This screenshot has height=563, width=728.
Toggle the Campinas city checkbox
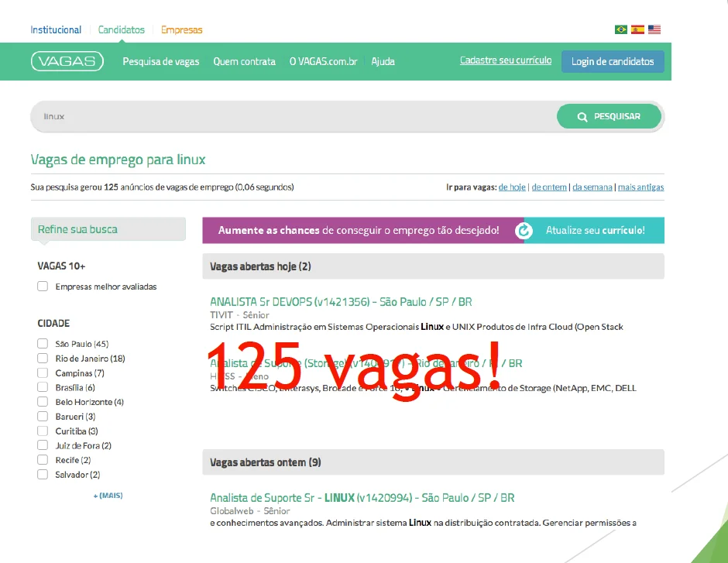(x=43, y=373)
